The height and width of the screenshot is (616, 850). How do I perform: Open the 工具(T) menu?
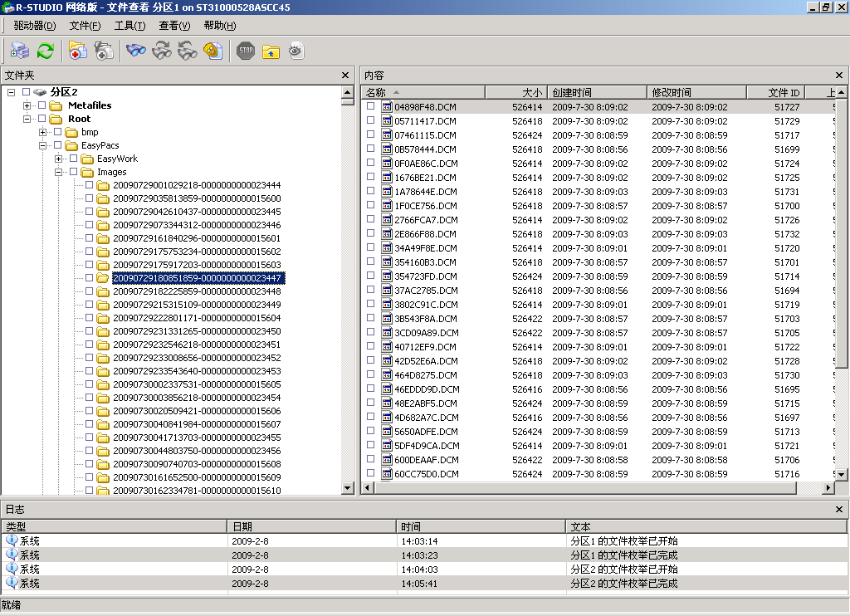pyautogui.click(x=129, y=26)
